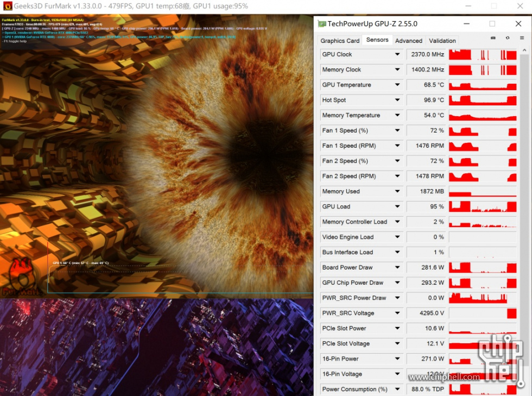Screen dimensions: 532x396
Task: Expand the Power Consumption (%) dropdown
Action: click(397, 389)
